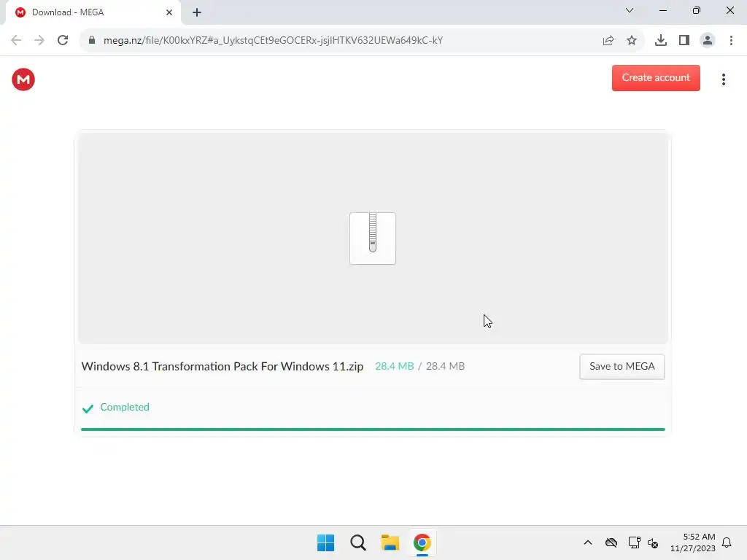Open Chrome's three-dot settings menu
This screenshot has height=560, width=747.
[731, 41]
